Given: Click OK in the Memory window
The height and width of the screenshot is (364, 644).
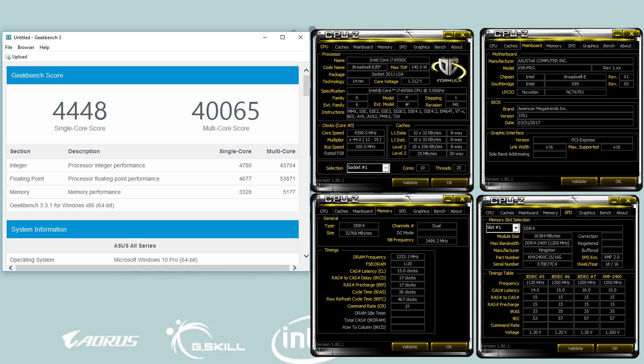Looking at the screenshot, I should tap(449, 347).
